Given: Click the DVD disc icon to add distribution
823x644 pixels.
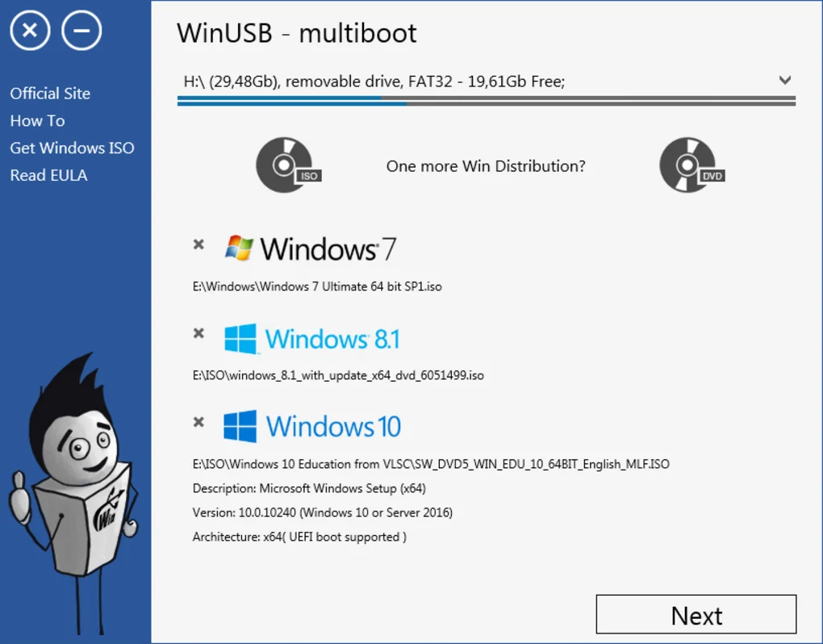Looking at the screenshot, I should click(691, 165).
